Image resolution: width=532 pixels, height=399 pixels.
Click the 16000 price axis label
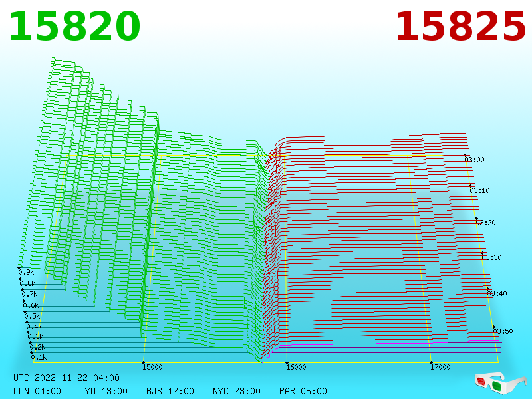click(296, 367)
